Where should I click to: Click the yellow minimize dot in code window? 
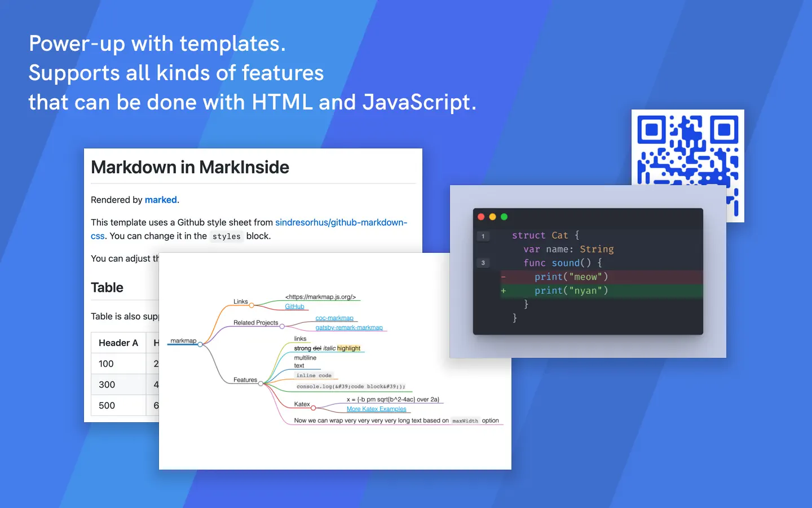pyautogui.click(x=492, y=217)
